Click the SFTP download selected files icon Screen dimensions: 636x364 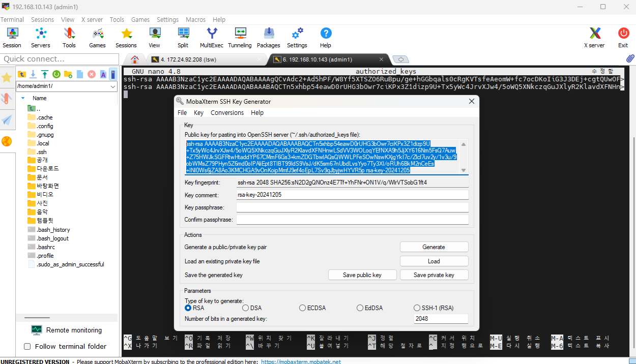pos(33,74)
